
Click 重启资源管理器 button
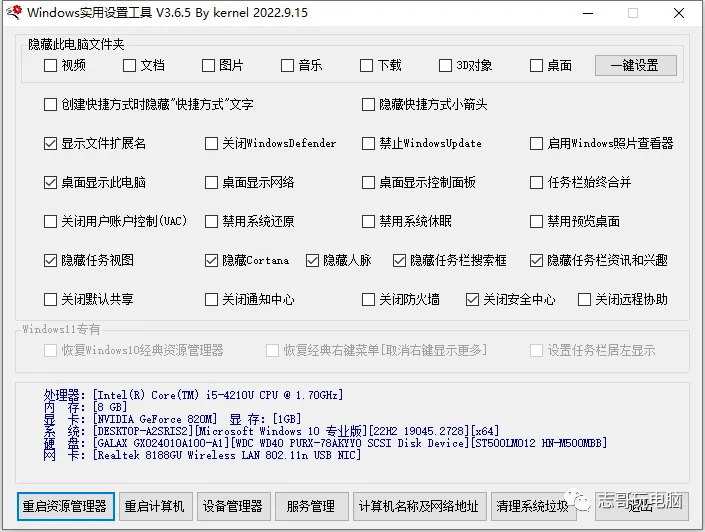tap(66, 506)
